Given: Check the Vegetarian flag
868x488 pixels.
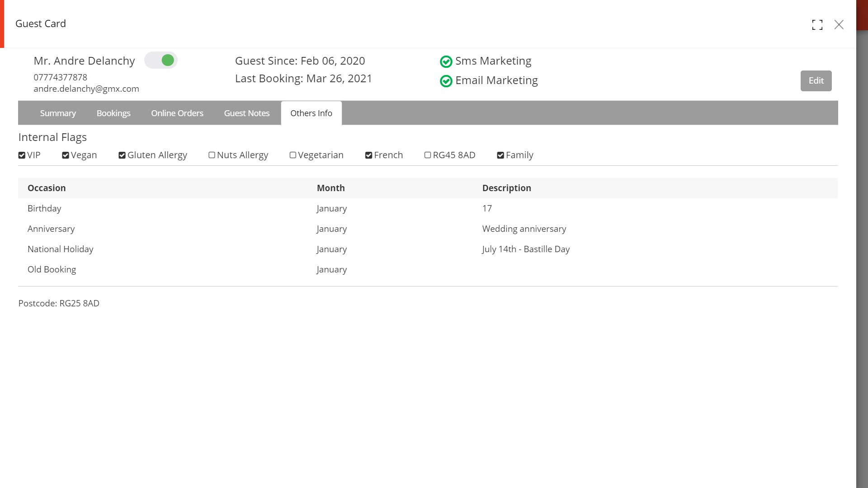Looking at the screenshot, I should [x=293, y=155].
